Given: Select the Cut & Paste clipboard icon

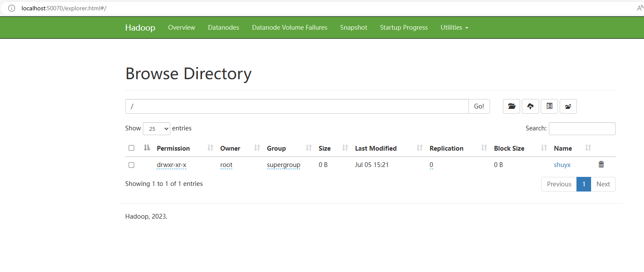Looking at the screenshot, I should click(x=549, y=106).
